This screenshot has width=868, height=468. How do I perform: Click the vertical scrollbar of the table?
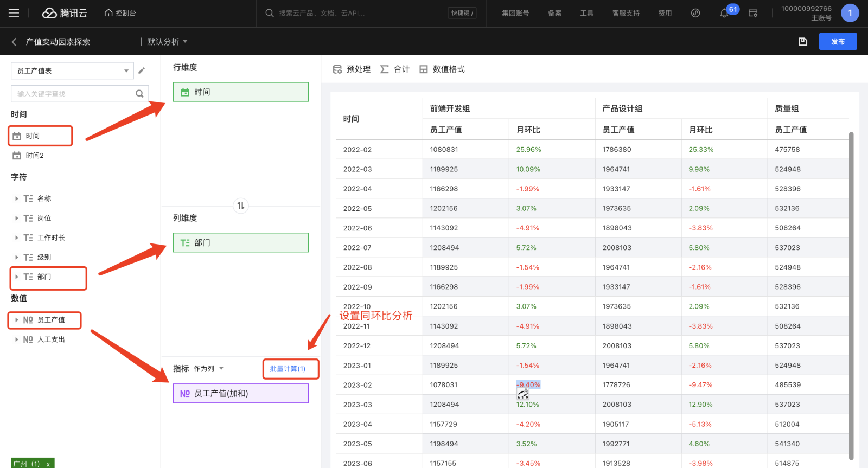[851, 296]
